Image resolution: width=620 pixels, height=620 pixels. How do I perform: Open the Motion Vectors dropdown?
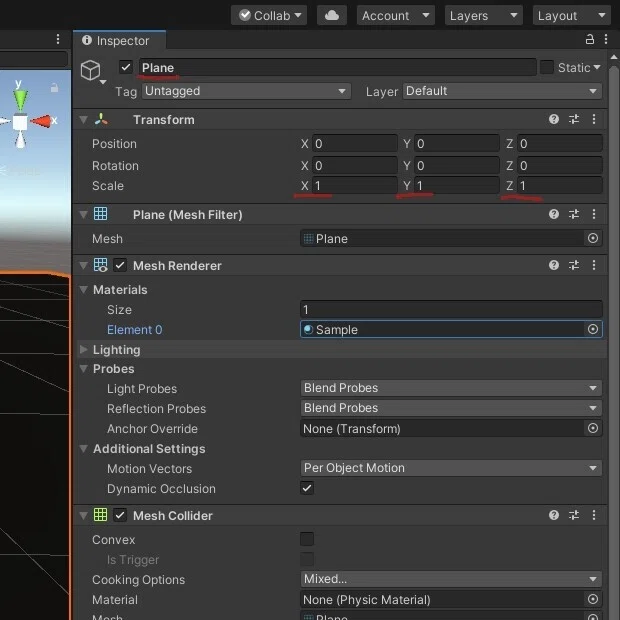[451, 468]
